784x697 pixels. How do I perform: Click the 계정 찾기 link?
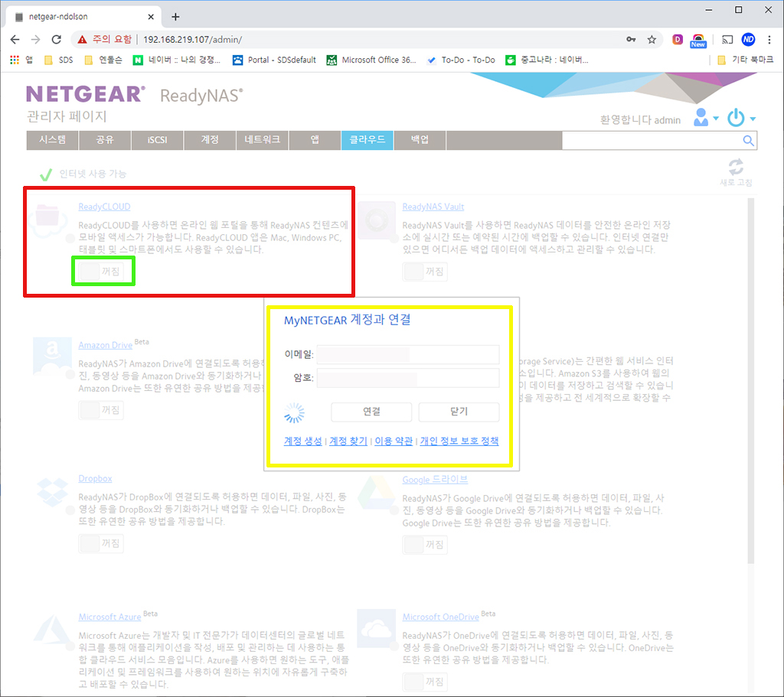[348, 441]
